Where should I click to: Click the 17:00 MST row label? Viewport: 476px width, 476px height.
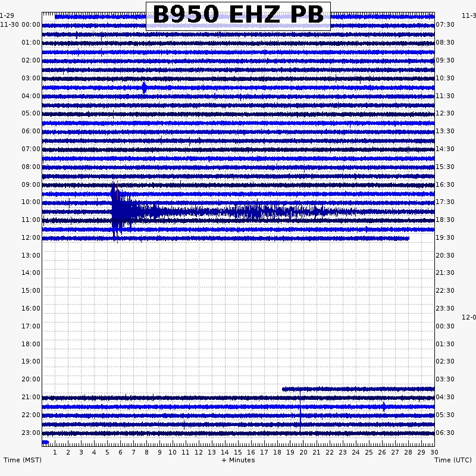point(31,326)
